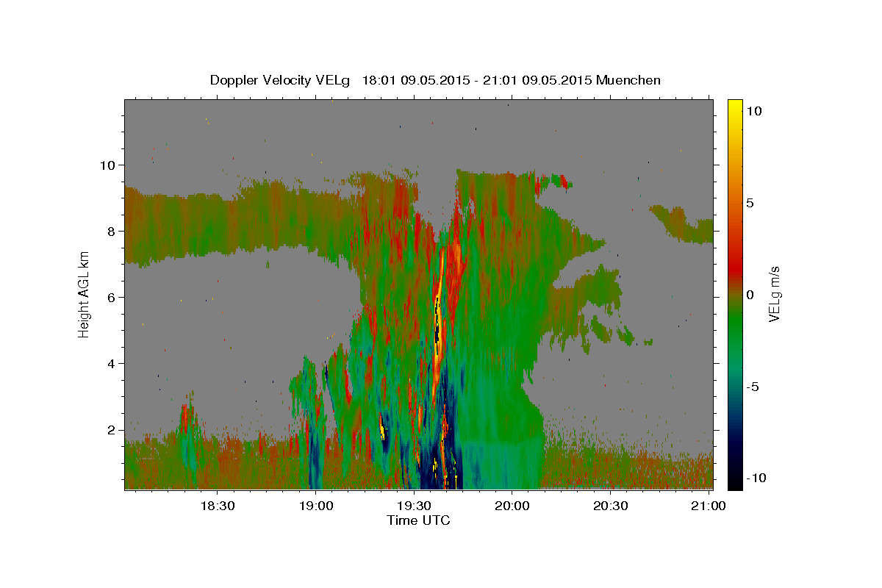Click the 'Muenchen' location label in title
The width and height of the screenshot is (882, 588).
click(628, 80)
